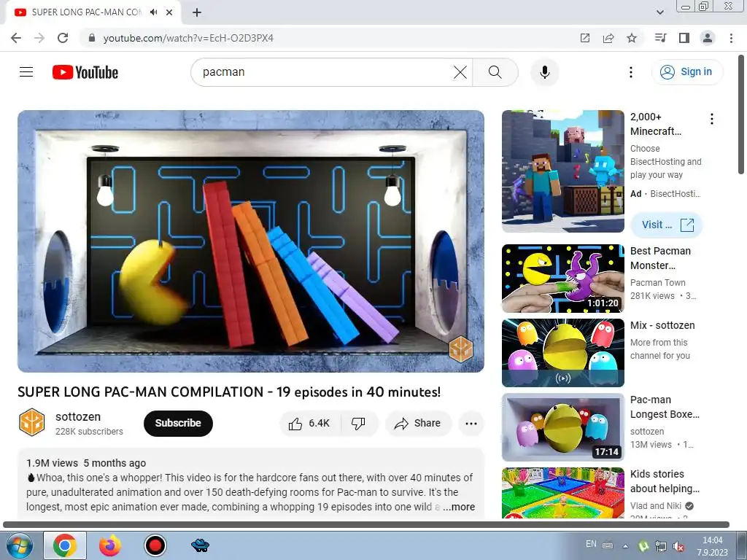
Task: Open 2,000+ Minecraft ad title
Action: point(656,124)
